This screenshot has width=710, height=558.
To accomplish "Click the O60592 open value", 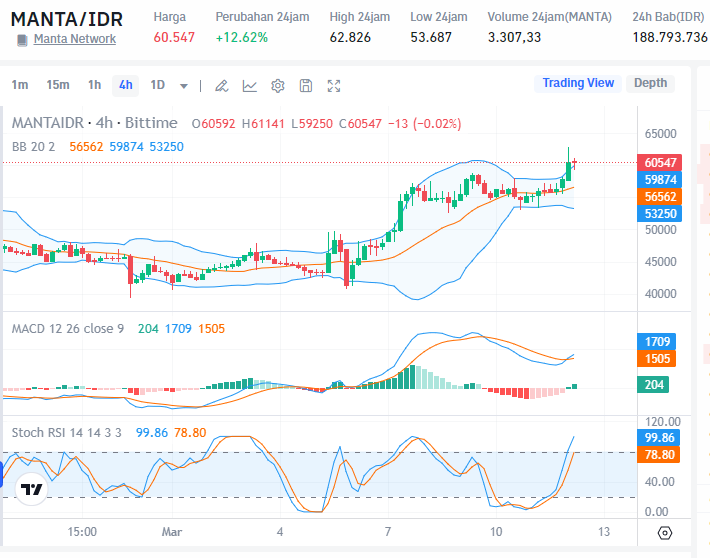I will click(x=213, y=124).
